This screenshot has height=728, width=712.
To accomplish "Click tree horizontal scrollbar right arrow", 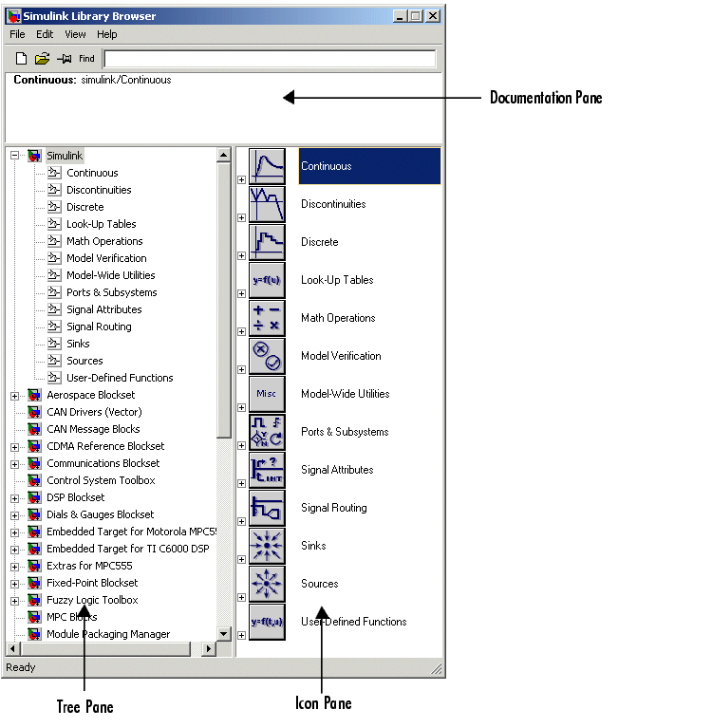I will pos(209,649).
